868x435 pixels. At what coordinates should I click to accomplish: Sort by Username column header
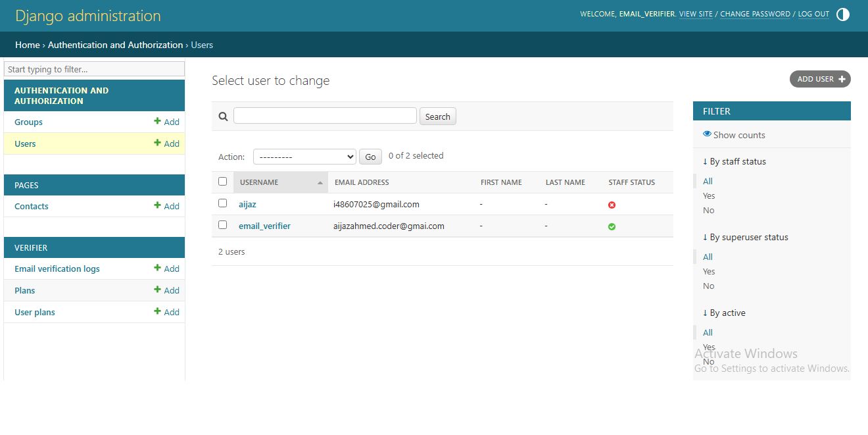click(259, 182)
